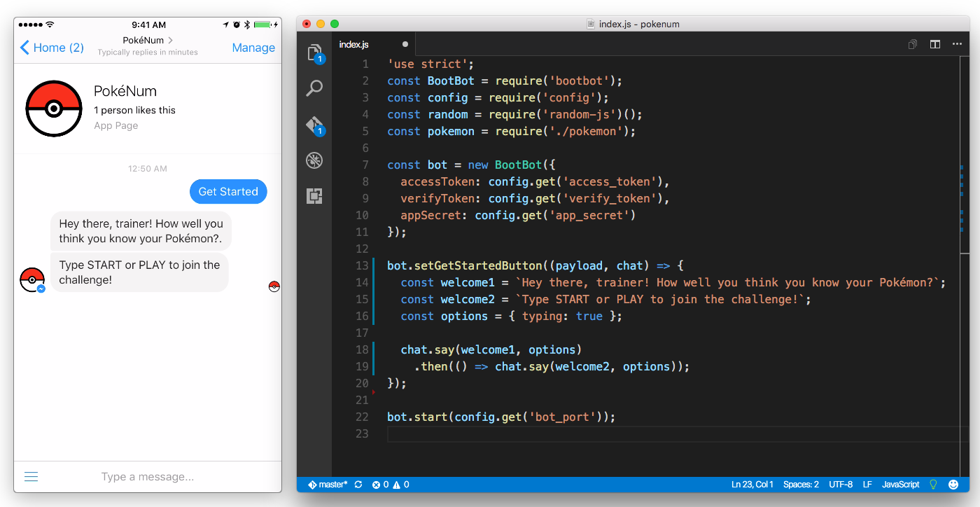Open the Explorer sidebar in VS Code
This screenshot has width=980, height=507.
click(314, 53)
